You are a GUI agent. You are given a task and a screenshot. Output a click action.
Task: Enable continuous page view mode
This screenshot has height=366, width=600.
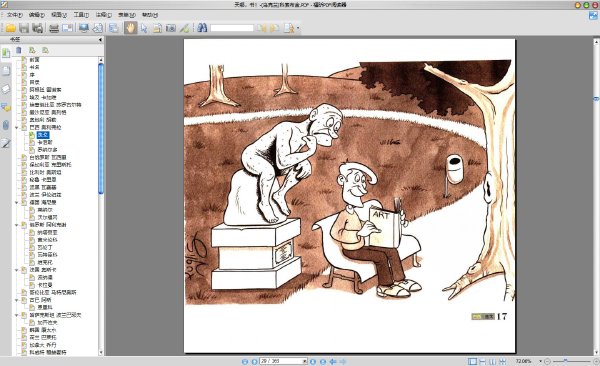pyautogui.click(x=483, y=361)
